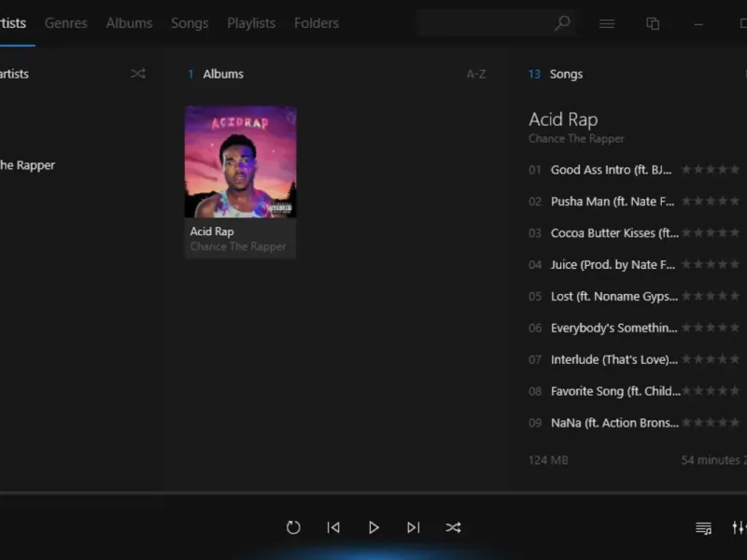Click the search magnifier icon
The width and height of the screenshot is (747, 560).
pyautogui.click(x=562, y=23)
